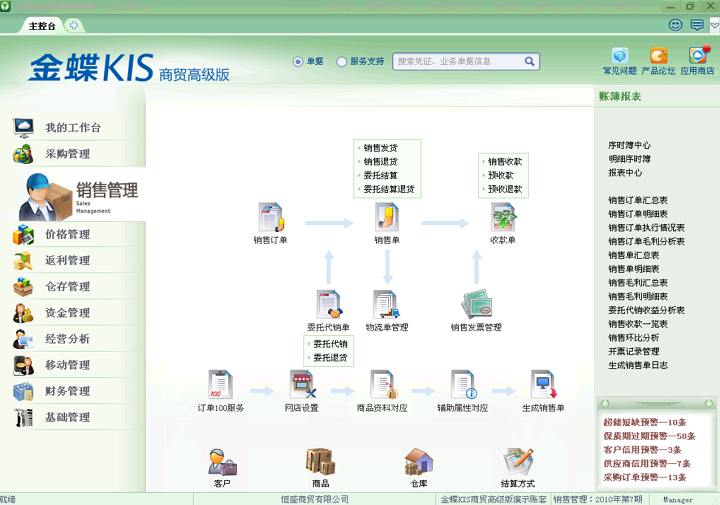Image resolution: width=720 pixels, height=505 pixels.
Task: Open the 销售单 sales slip icon
Action: 387,217
